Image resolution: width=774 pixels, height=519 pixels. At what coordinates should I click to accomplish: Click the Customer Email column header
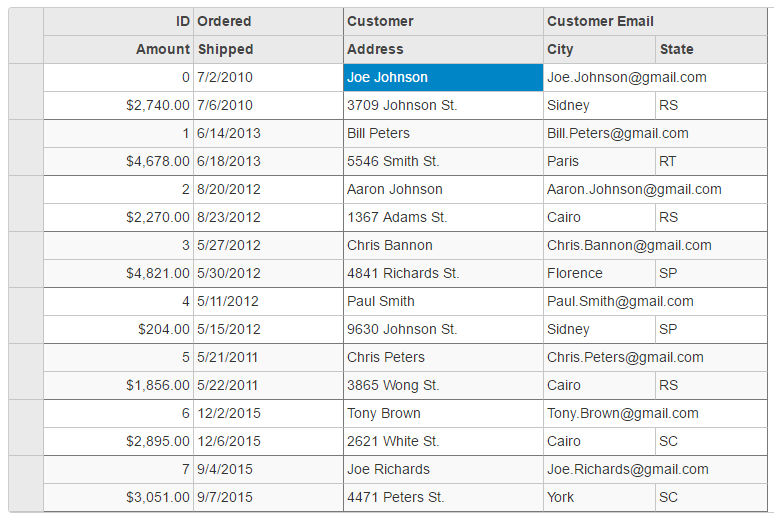coord(654,21)
